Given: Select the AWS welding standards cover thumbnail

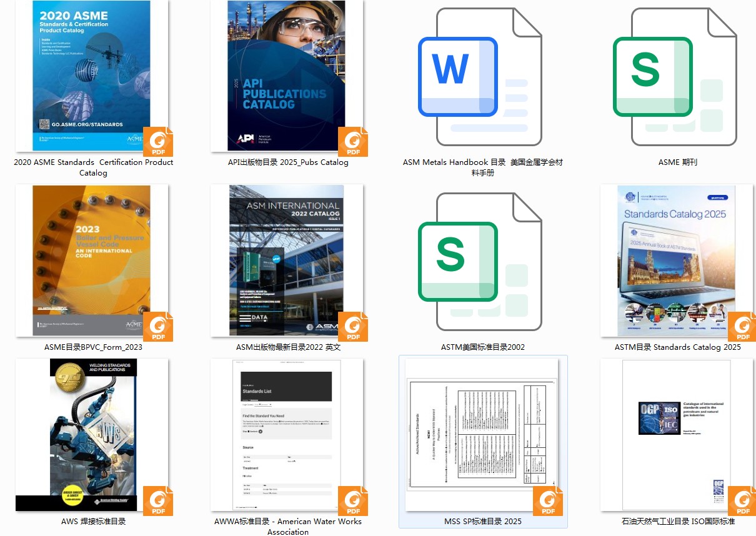Looking at the screenshot, I should pos(93,435).
